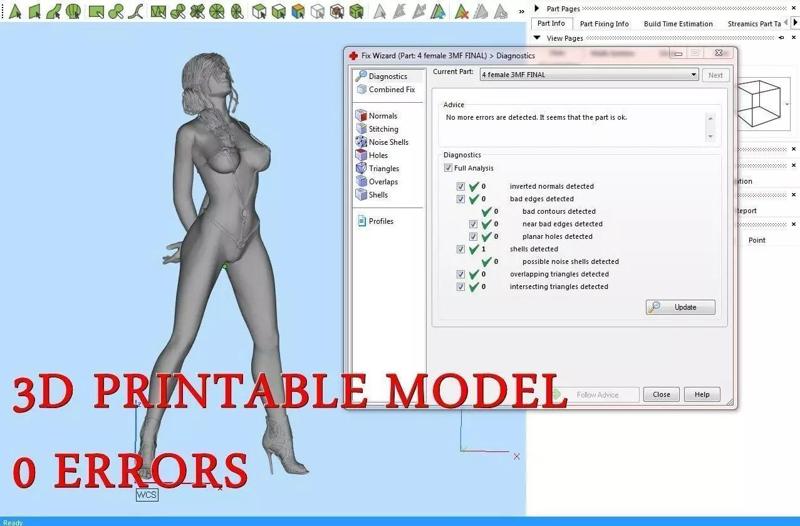
Task: Toggle the planar holes detected checkbox
Action: [x=473, y=237]
